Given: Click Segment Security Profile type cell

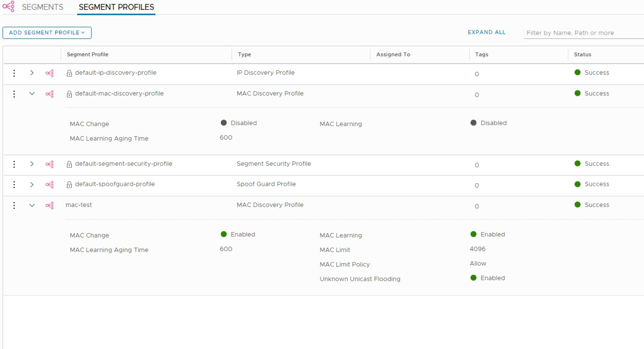Looking at the screenshot, I should click(x=274, y=164).
